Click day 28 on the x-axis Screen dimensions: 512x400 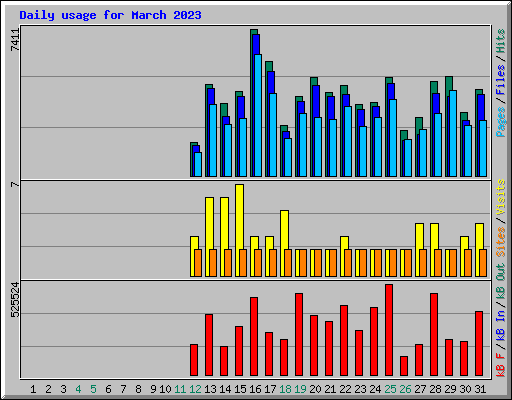(435, 389)
